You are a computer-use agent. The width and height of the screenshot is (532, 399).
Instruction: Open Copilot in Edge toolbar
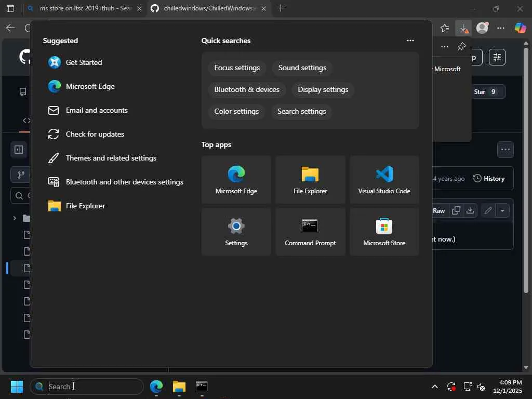520,28
